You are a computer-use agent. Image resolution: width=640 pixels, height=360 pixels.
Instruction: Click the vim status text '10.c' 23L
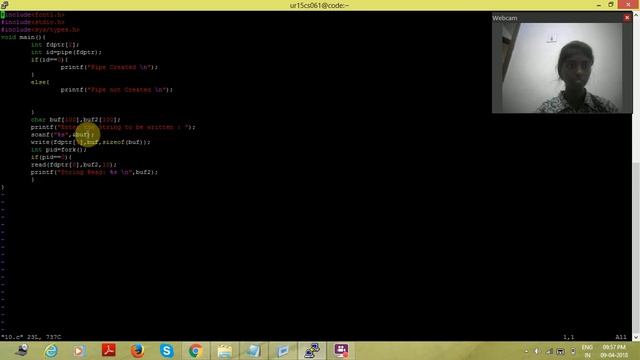[x=31, y=337]
